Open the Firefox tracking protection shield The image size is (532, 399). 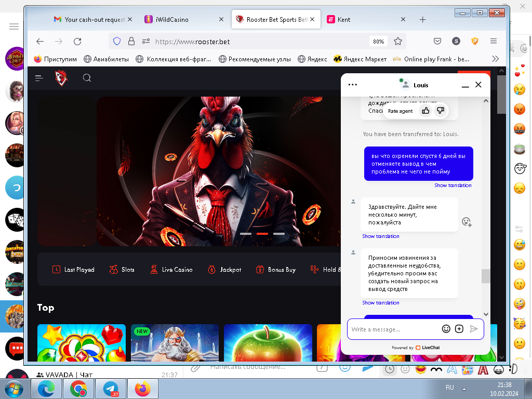[x=117, y=42]
